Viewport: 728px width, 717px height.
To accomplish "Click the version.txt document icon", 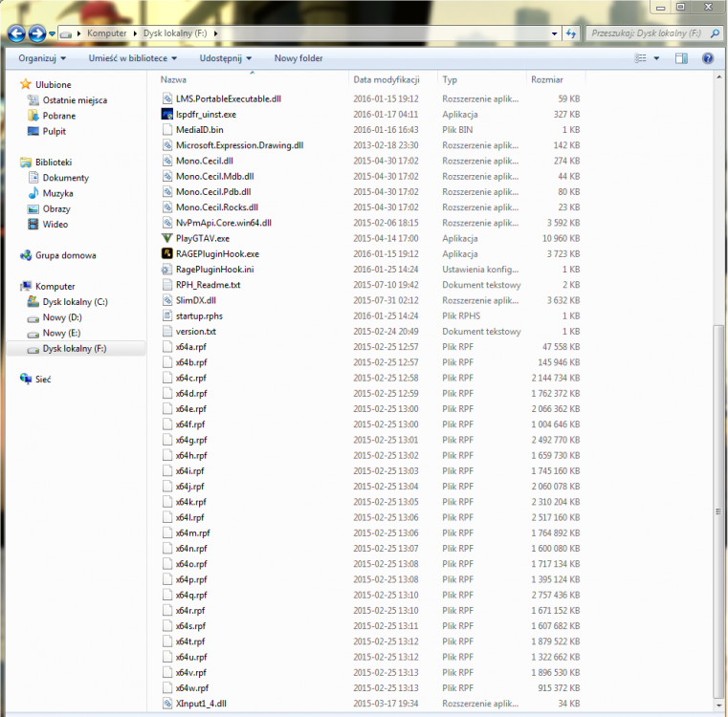I will (x=167, y=332).
